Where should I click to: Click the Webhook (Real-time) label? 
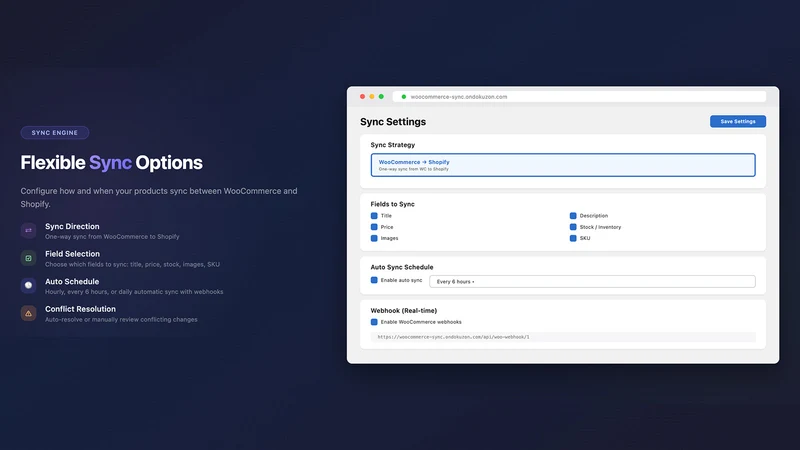404,311
